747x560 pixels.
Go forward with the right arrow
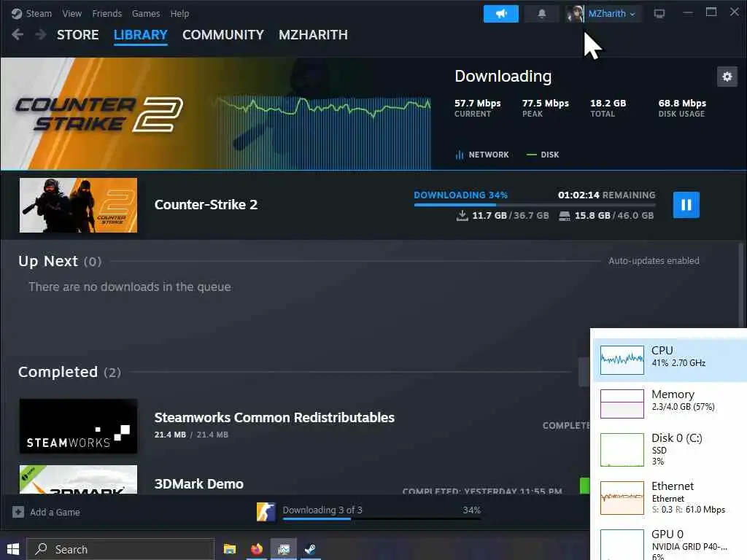(x=41, y=34)
